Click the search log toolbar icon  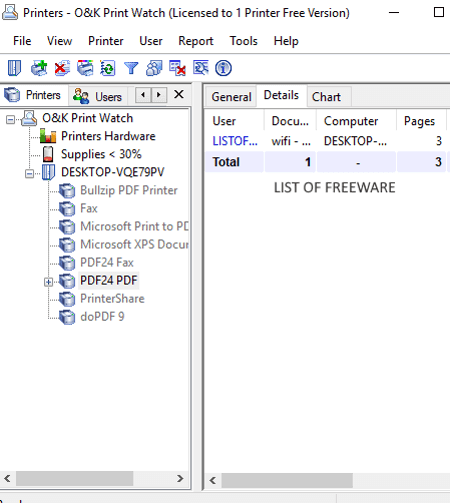pyautogui.click(x=200, y=68)
